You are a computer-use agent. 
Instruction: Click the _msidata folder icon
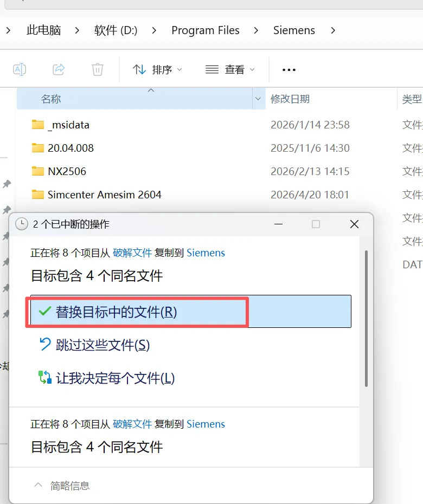pyautogui.click(x=37, y=125)
